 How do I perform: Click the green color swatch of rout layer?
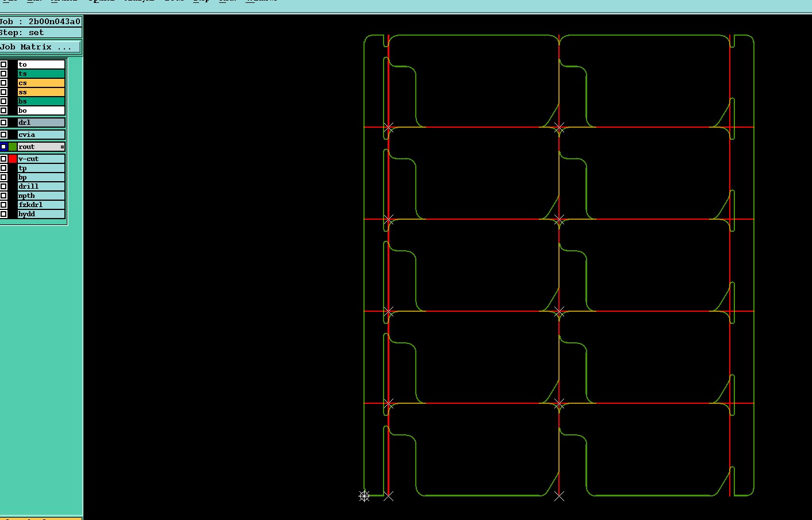(13, 147)
